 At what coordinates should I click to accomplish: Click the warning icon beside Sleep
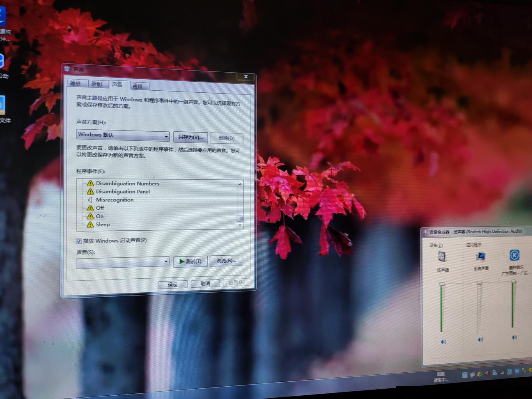[90, 225]
